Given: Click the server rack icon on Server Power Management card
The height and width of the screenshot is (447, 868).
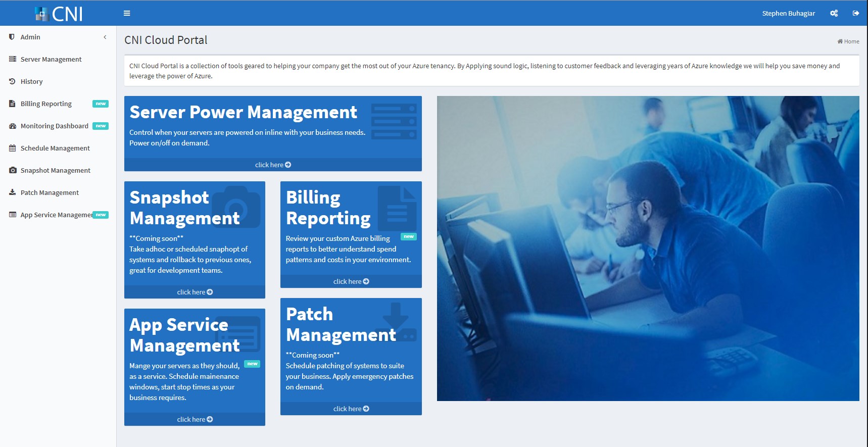Looking at the screenshot, I should [394, 122].
